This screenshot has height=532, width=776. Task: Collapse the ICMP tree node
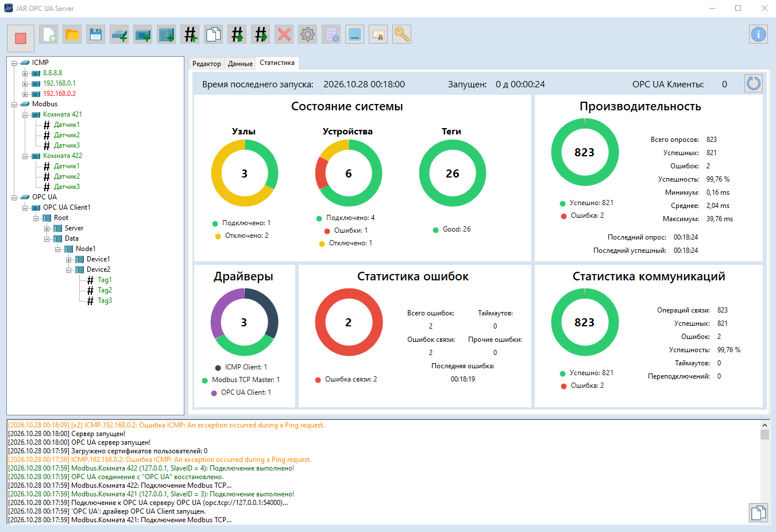pyautogui.click(x=14, y=63)
